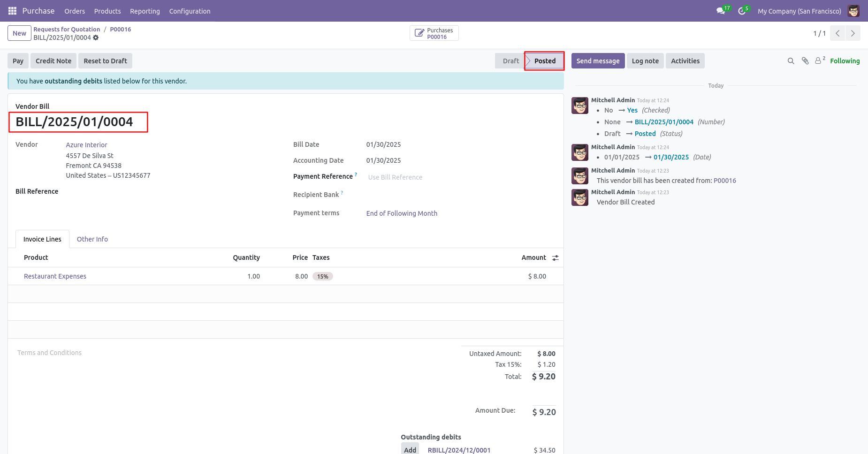868x454 pixels.
Task: Open the activities clock icon with badge 5
Action: [x=742, y=11]
